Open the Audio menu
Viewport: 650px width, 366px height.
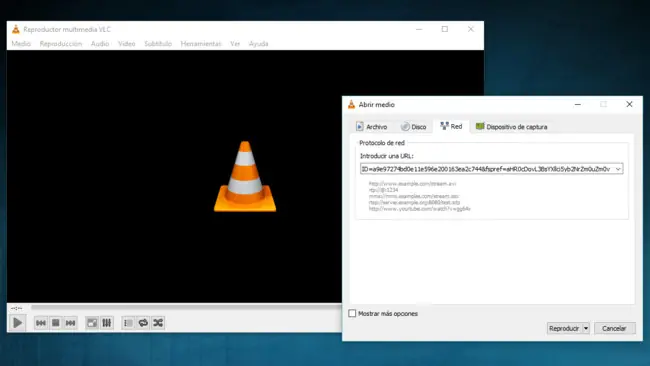point(100,44)
